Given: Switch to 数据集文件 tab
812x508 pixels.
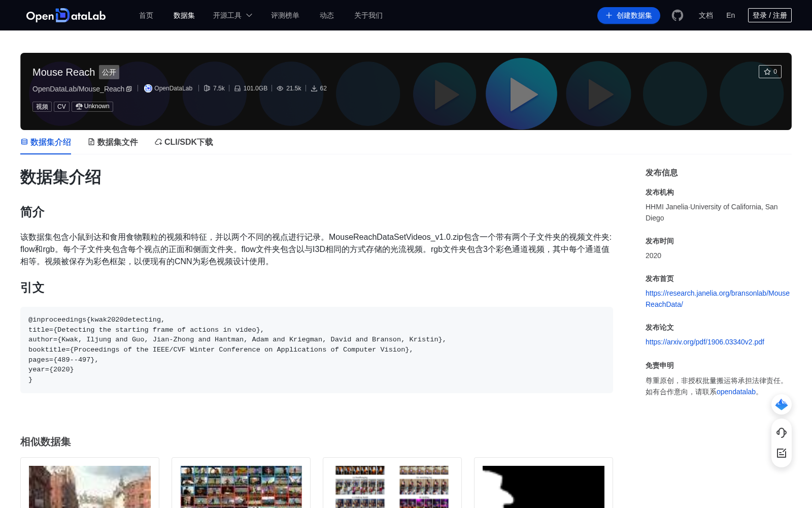Looking at the screenshot, I should pos(113,142).
